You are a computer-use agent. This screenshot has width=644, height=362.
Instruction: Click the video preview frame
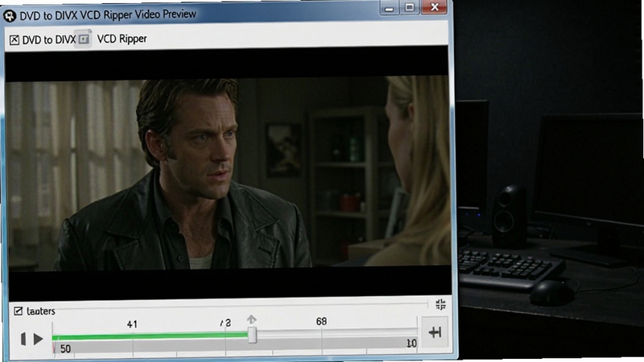(229, 172)
